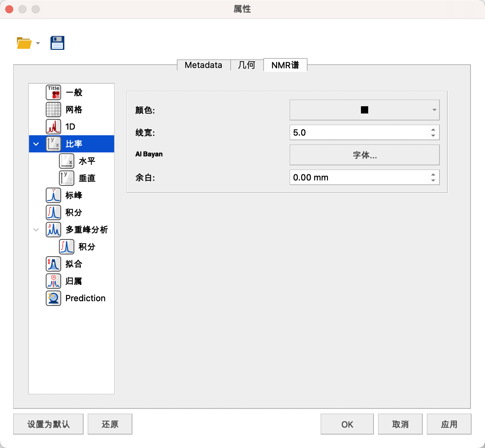Collapse the 比率 tree node
Viewport: 485px width, 448px height.
point(36,144)
